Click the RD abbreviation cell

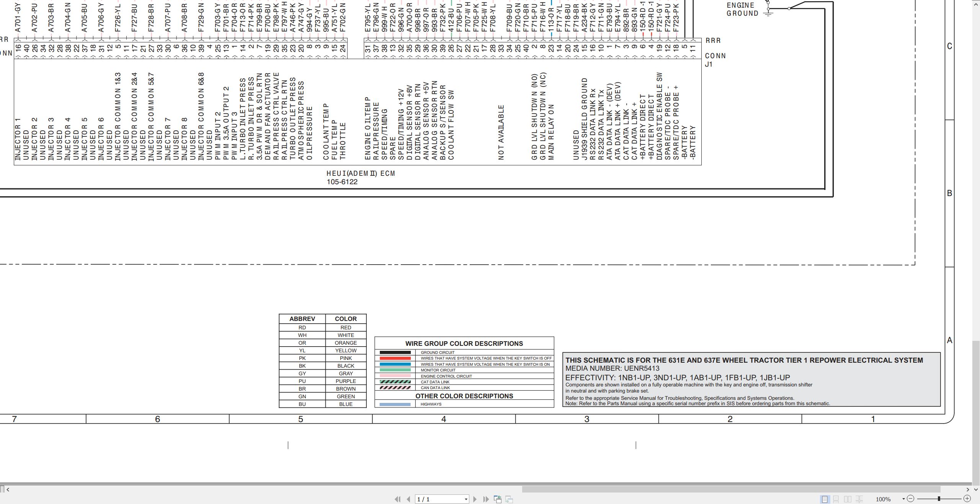click(x=302, y=327)
